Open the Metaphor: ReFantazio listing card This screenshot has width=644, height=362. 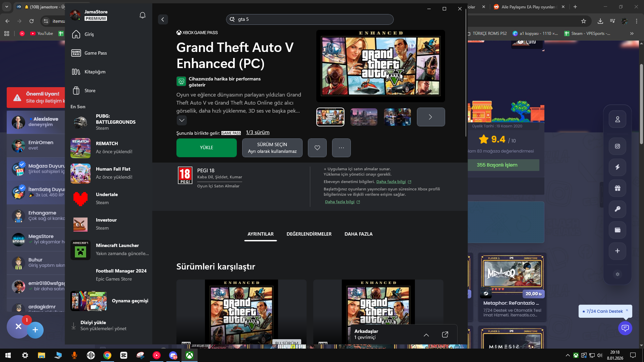[512, 287]
